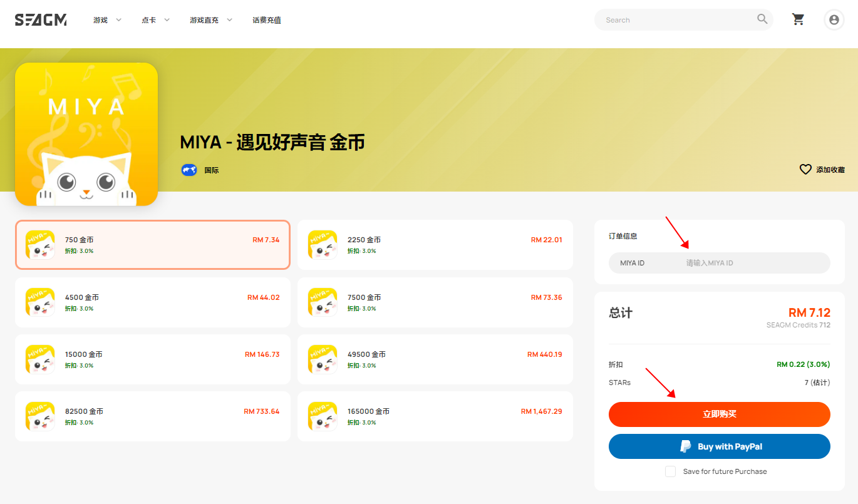Expand the 游戏直充 menu dropdown

211,20
